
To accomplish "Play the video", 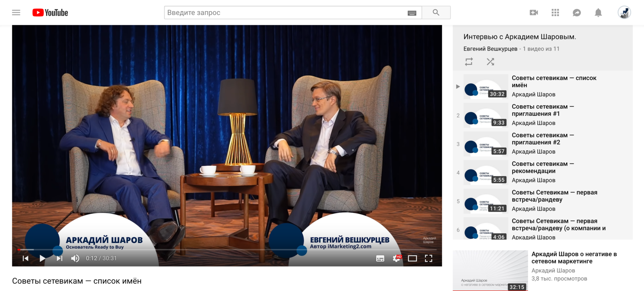I will pyautogui.click(x=42, y=258).
